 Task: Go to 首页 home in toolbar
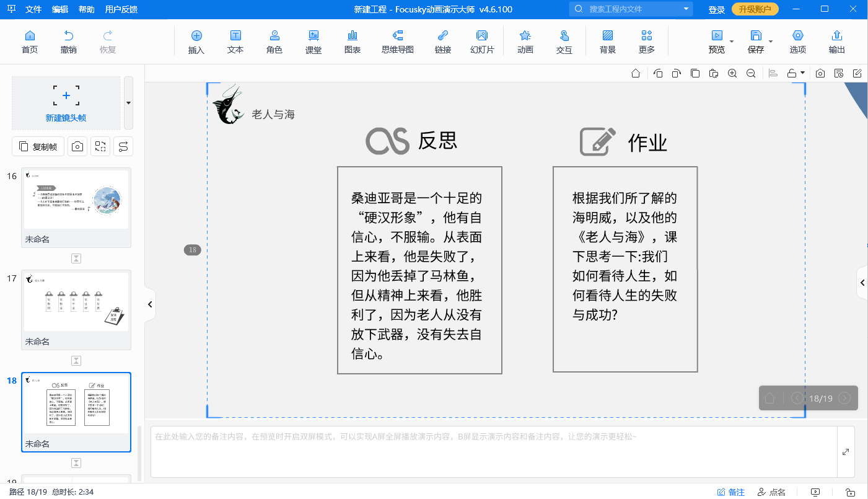click(x=29, y=42)
